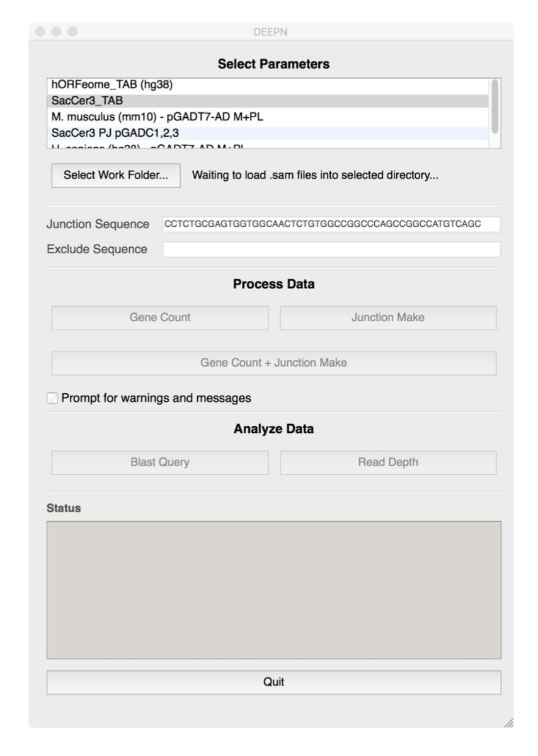The height and width of the screenshot is (756, 538).
Task: Start Gene Count + Junction Make
Action: tap(273, 363)
